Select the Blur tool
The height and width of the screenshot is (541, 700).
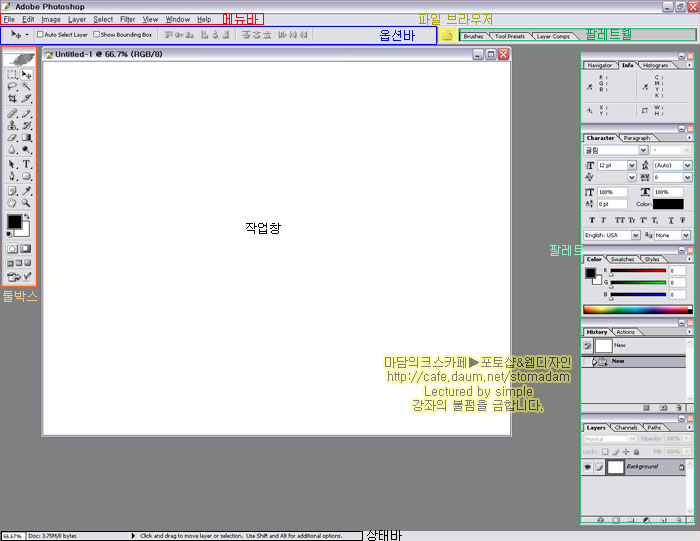click(x=12, y=150)
